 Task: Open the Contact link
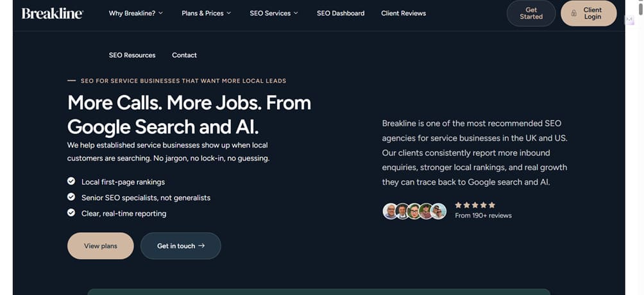(184, 55)
